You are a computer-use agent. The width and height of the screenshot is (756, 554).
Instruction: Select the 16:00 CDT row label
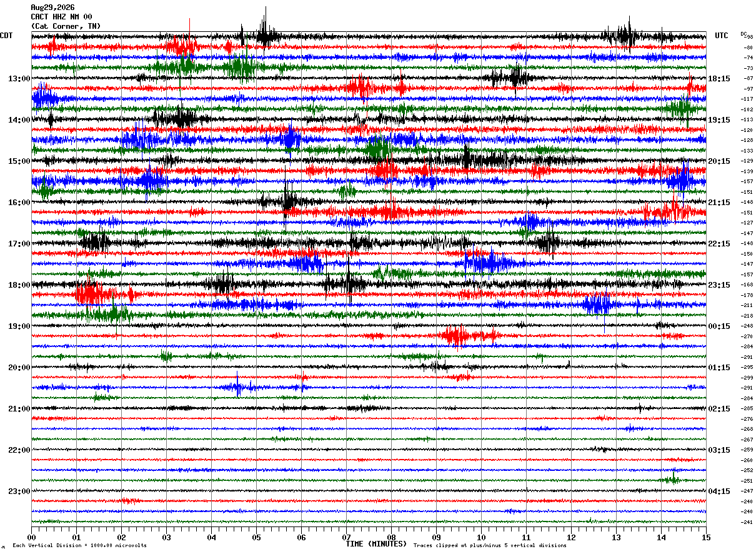coord(19,202)
